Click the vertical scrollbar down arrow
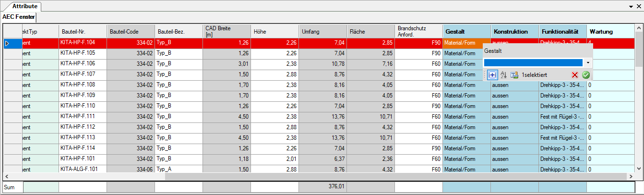Image resolution: width=644 pixels, height=195 pixels. click(638, 169)
